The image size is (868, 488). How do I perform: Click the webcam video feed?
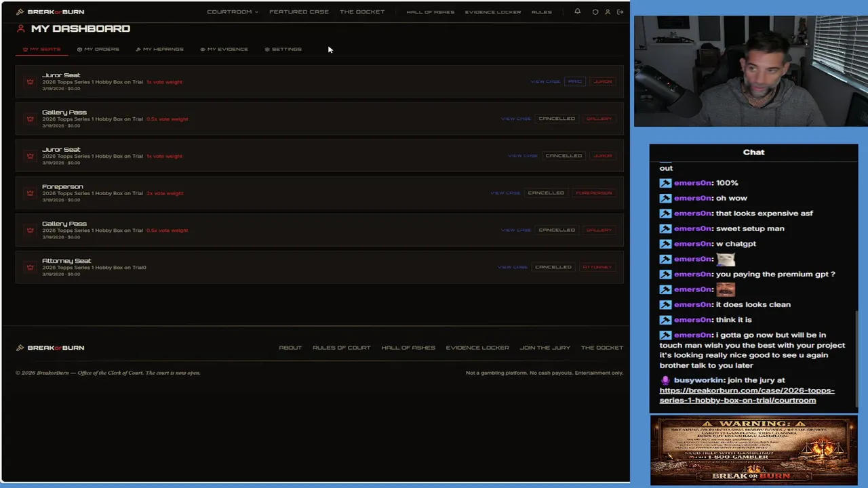coord(751,71)
